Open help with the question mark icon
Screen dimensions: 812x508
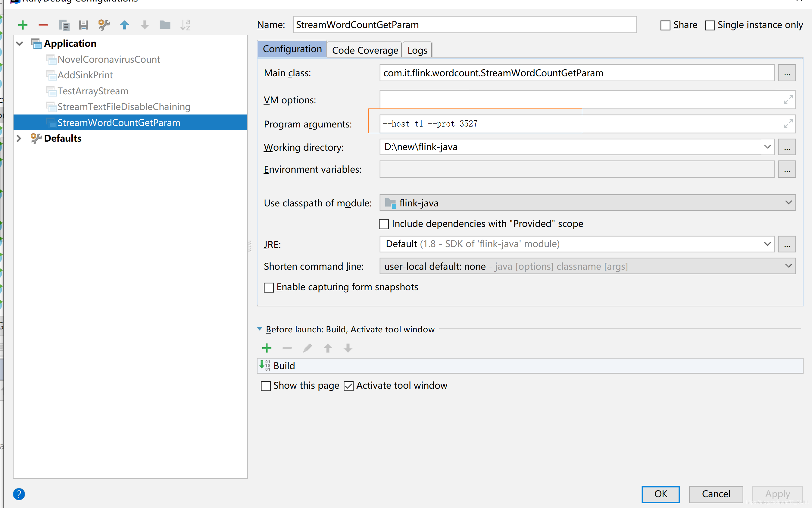coord(19,494)
